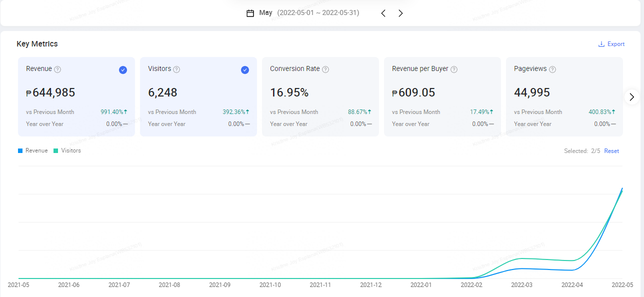Uncheck the Revenue metric checkmark
644x297 pixels.
click(x=123, y=70)
